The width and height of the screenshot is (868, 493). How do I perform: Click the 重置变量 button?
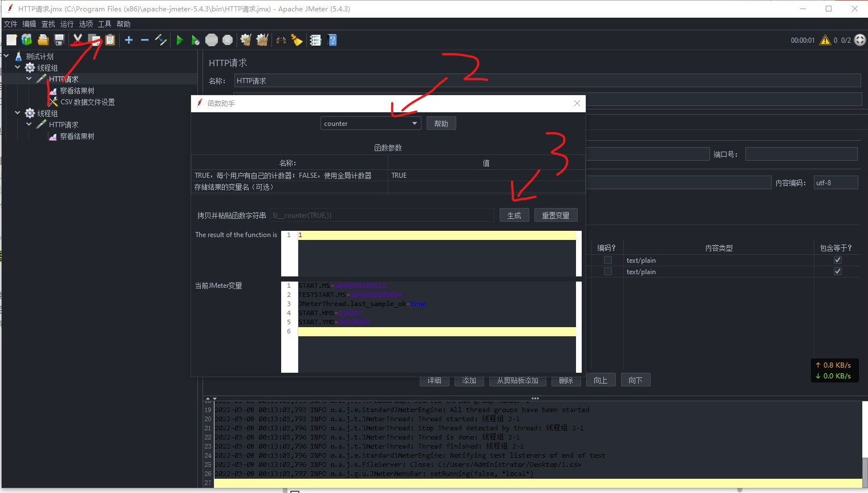click(x=556, y=215)
